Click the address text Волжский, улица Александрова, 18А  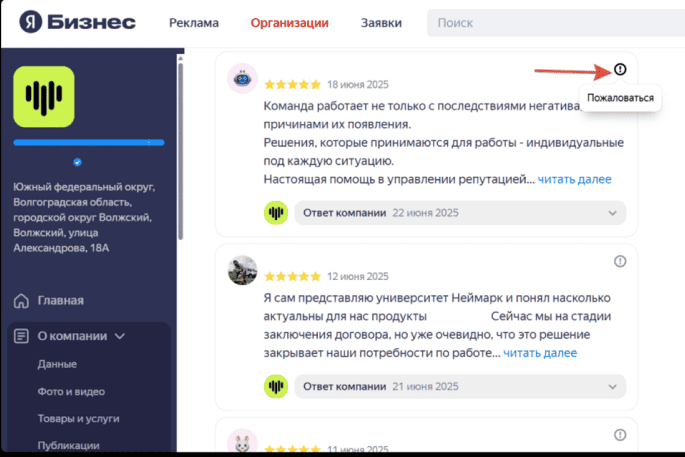point(61,240)
